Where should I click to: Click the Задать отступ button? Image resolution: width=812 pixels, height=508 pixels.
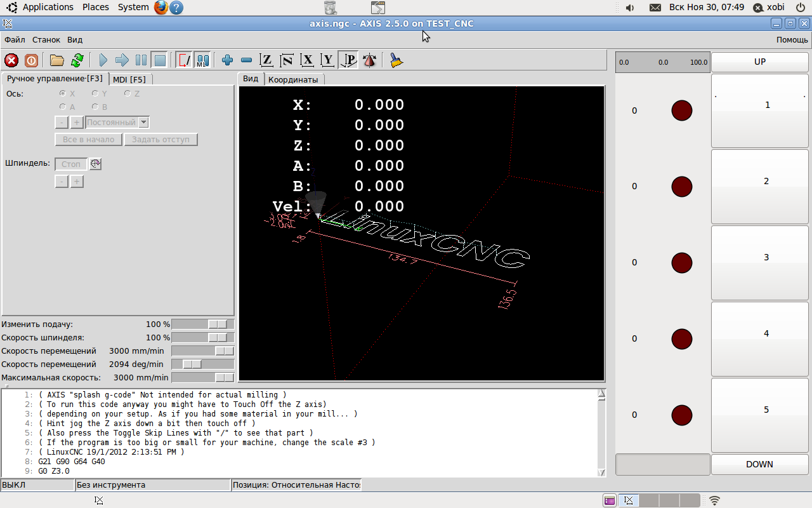tap(160, 139)
